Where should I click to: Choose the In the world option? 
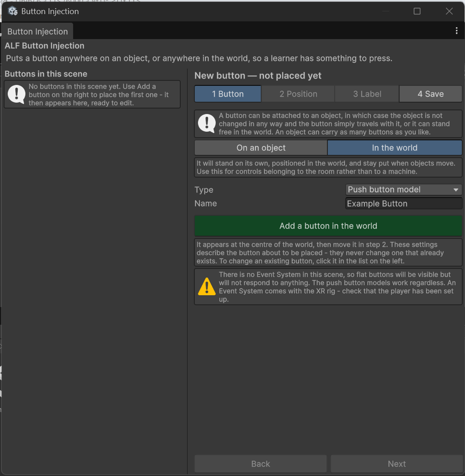click(x=395, y=148)
